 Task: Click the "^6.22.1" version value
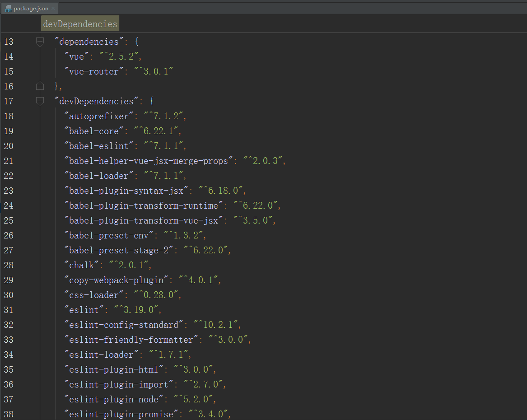(156, 131)
